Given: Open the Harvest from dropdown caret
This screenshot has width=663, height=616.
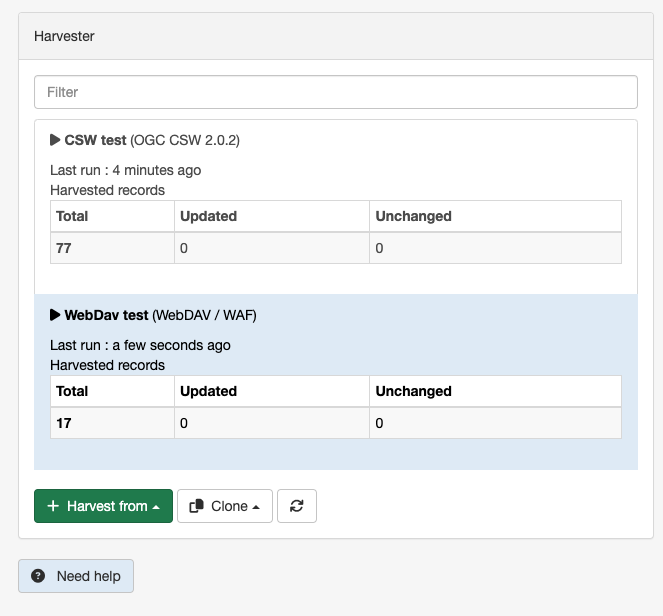Looking at the screenshot, I should pos(156,507).
